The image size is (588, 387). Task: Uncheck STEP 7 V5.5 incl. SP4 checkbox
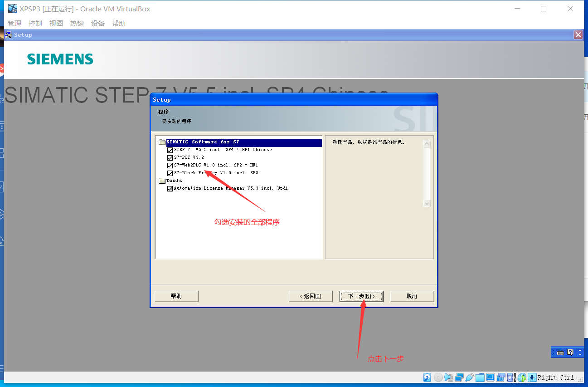pyautogui.click(x=170, y=150)
